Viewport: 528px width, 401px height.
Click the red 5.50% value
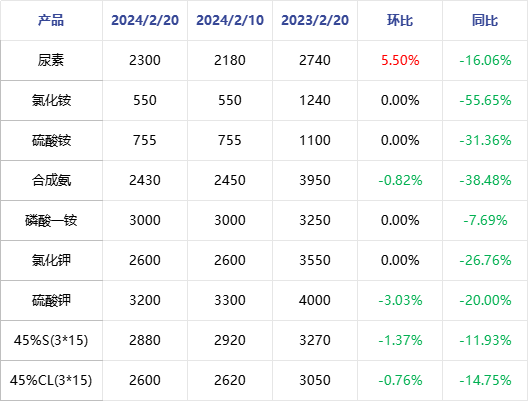[x=400, y=61]
